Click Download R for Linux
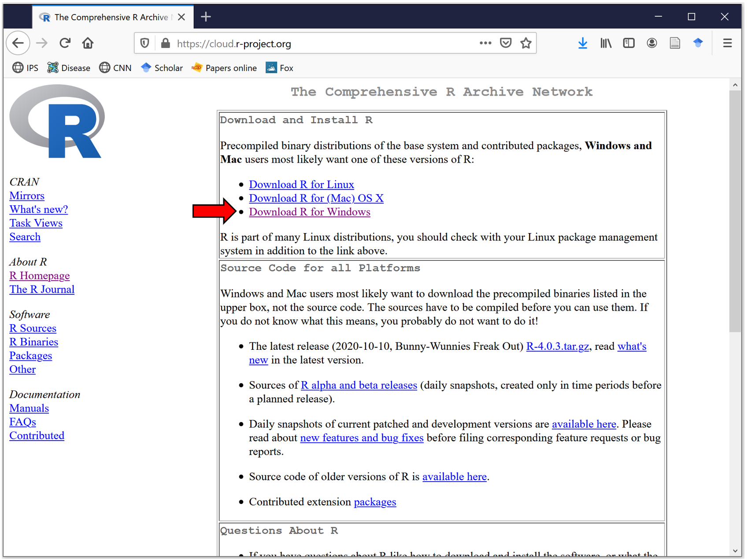 (x=302, y=185)
